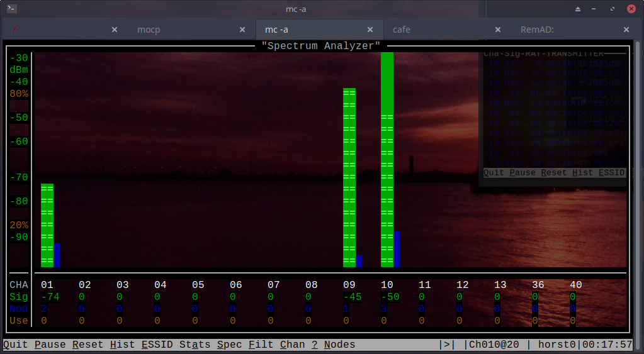The image size is (644, 354).
Task: Select Spec in the bottom menu
Action: pyautogui.click(x=229, y=345)
